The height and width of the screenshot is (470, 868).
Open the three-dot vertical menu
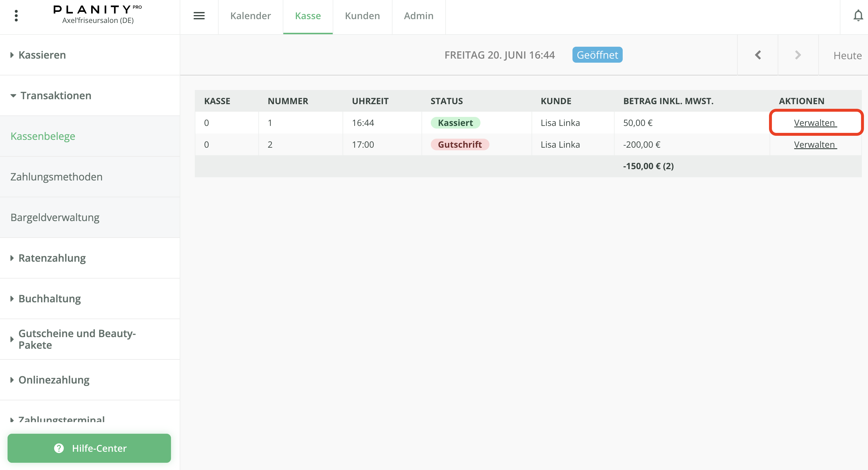coord(16,16)
